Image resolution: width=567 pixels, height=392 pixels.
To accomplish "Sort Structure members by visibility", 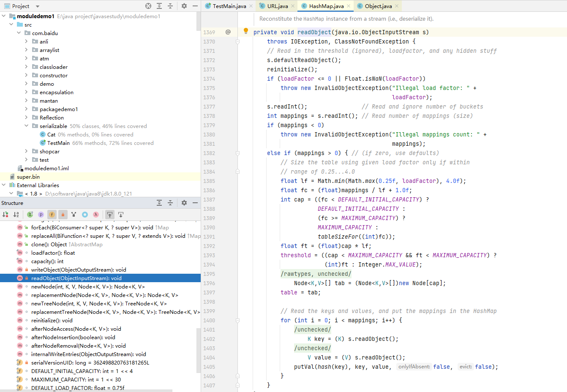I will click(x=5, y=215).
